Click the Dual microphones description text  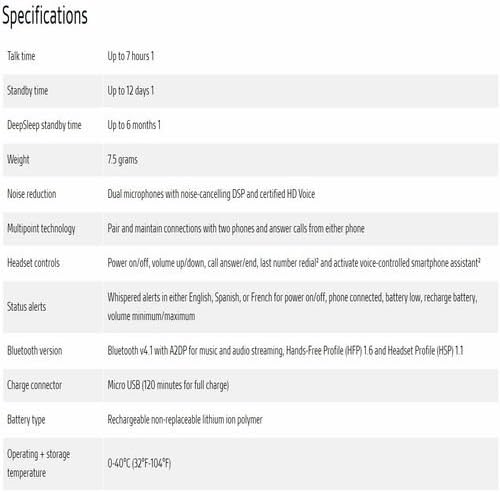211,194
